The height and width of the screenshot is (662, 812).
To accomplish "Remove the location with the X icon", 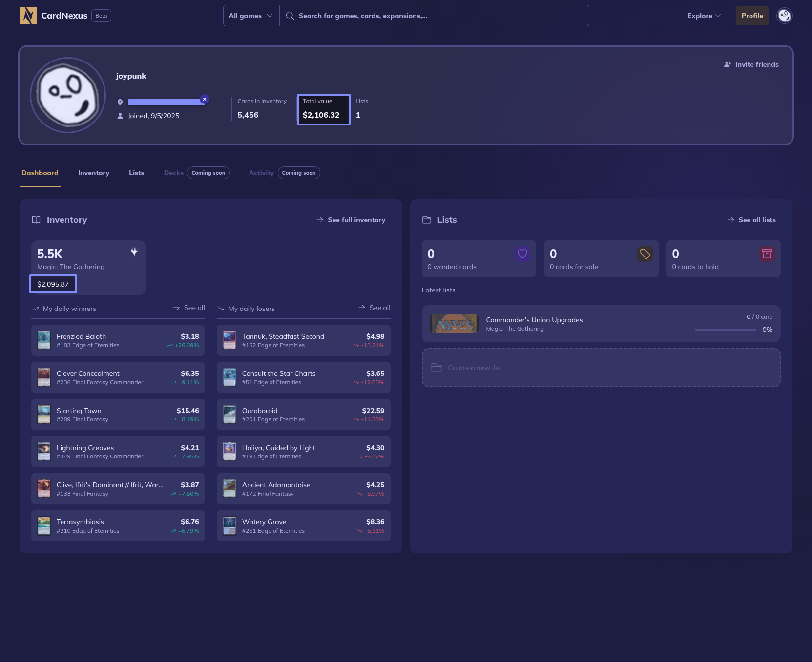I will 205,99.
